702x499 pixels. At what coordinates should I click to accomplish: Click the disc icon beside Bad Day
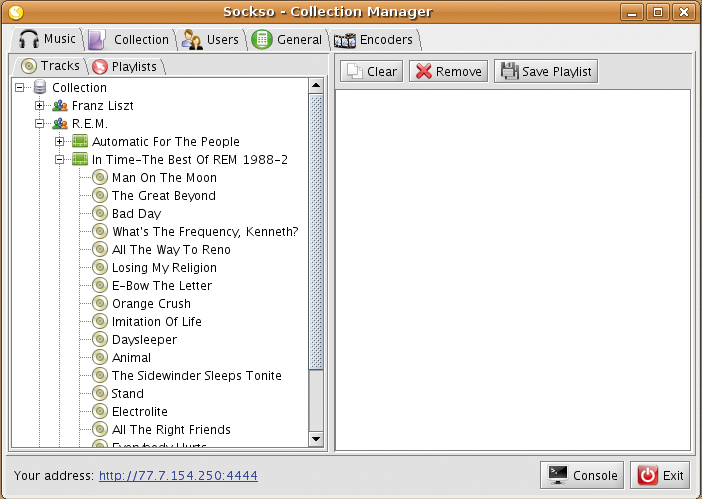tap(100, 213)
